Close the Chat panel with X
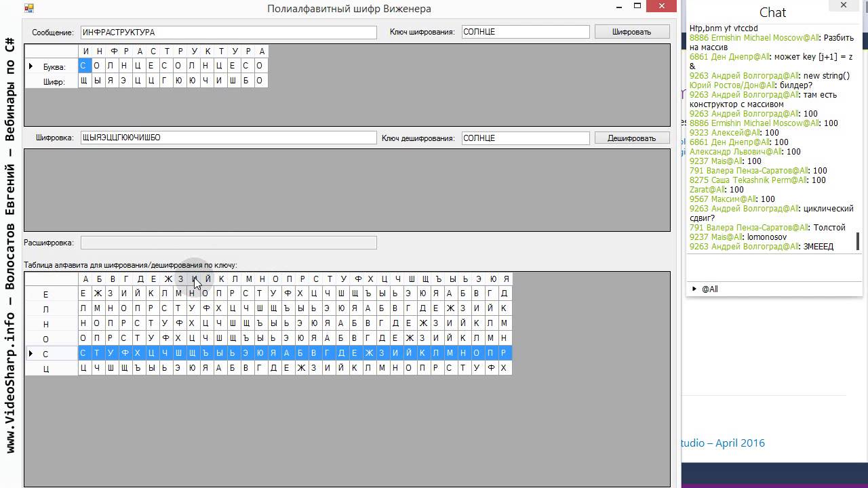Image resolution: width=868 pixels, height=488 pixels. click(843, 5)
